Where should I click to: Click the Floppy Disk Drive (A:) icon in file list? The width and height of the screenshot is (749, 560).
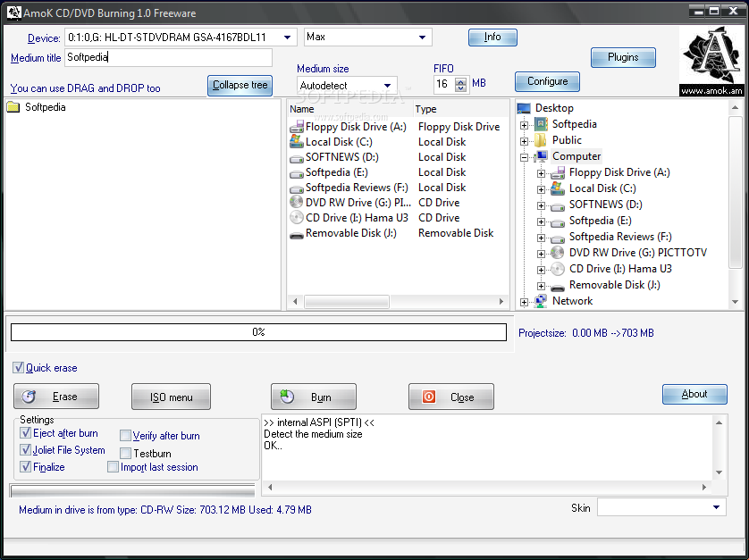(297, 127)
